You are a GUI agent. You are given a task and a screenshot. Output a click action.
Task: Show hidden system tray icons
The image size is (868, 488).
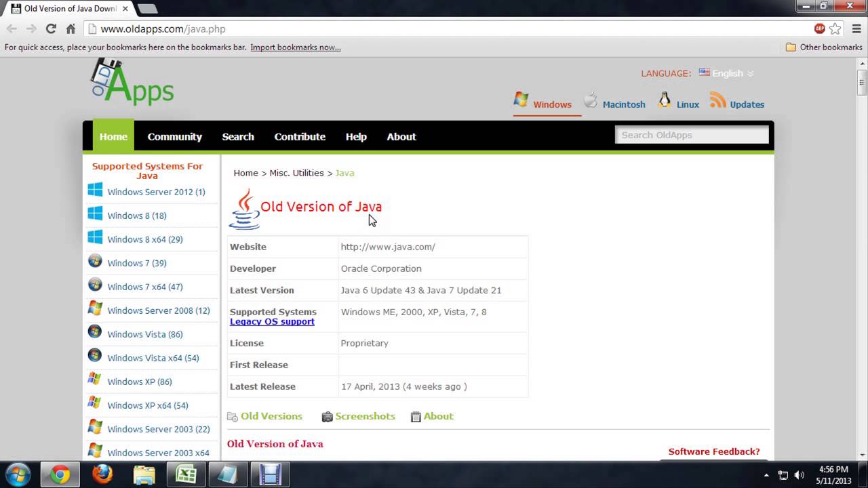coord(766,475)
